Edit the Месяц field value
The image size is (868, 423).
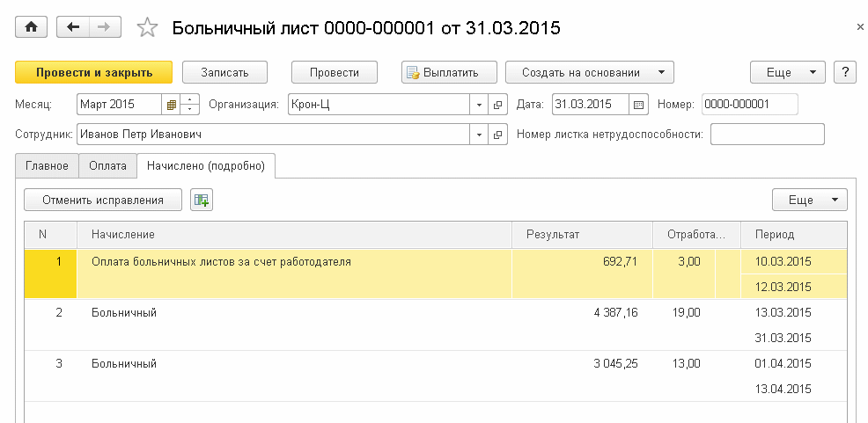(120, 105)
